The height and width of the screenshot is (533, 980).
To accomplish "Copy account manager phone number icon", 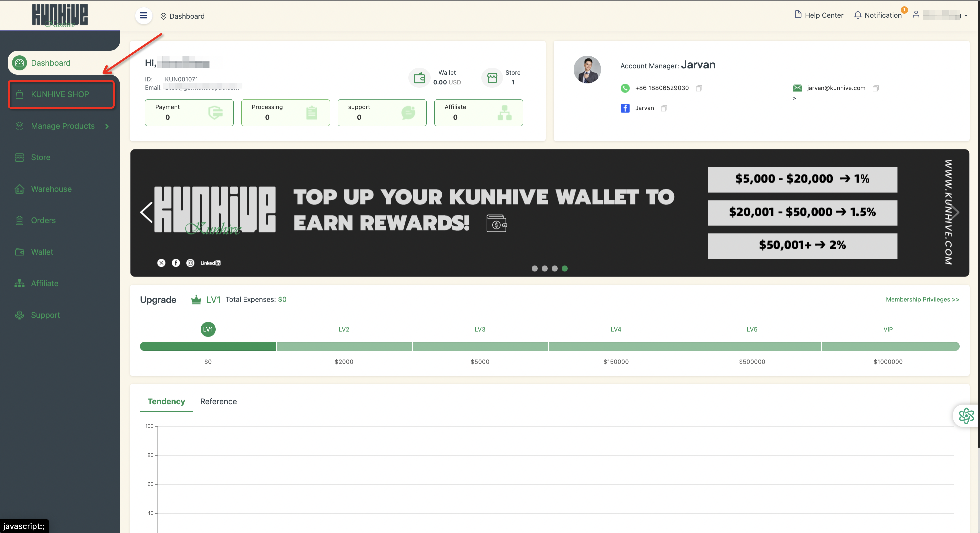I will pyautogui.click(x=698, y=88).
